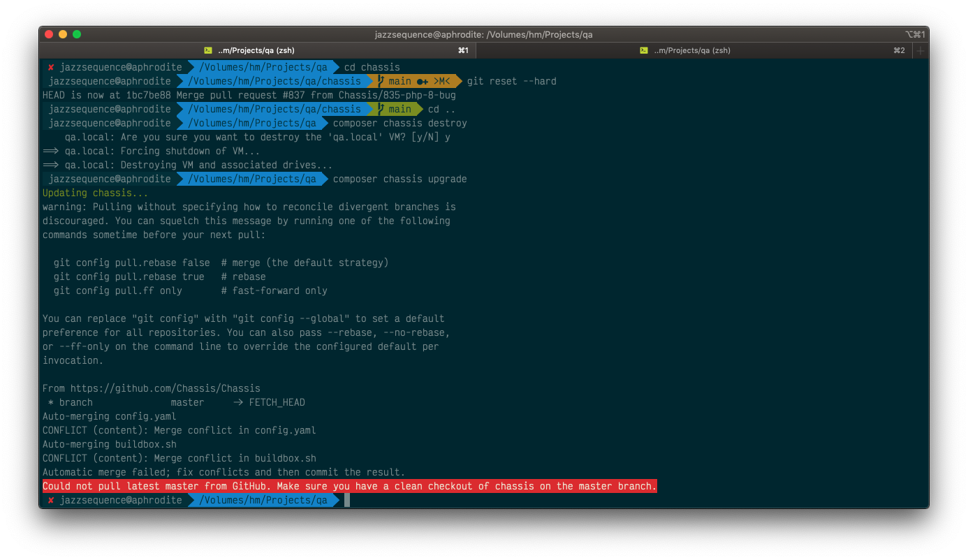Click '/Volumes/hm/Projects/qa' path in the last prompt

point(263,501)
